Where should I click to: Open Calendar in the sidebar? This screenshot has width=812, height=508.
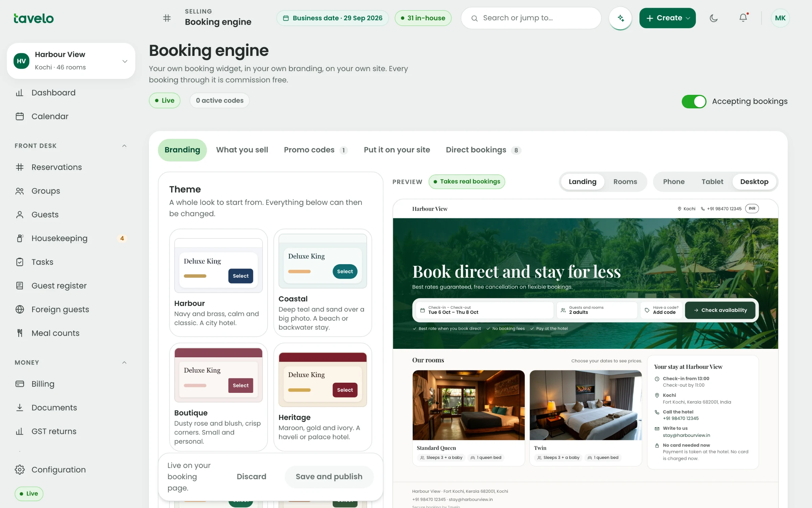(x=71, y=116)
